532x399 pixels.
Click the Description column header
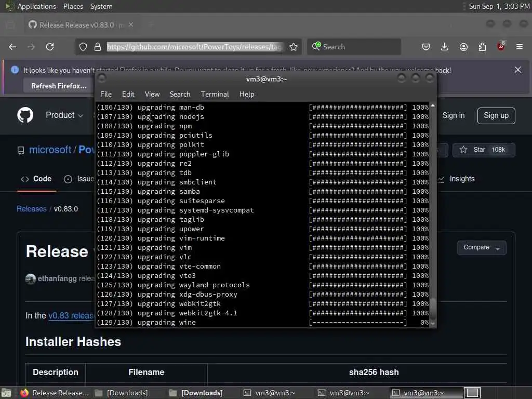[x=55, y=372]
